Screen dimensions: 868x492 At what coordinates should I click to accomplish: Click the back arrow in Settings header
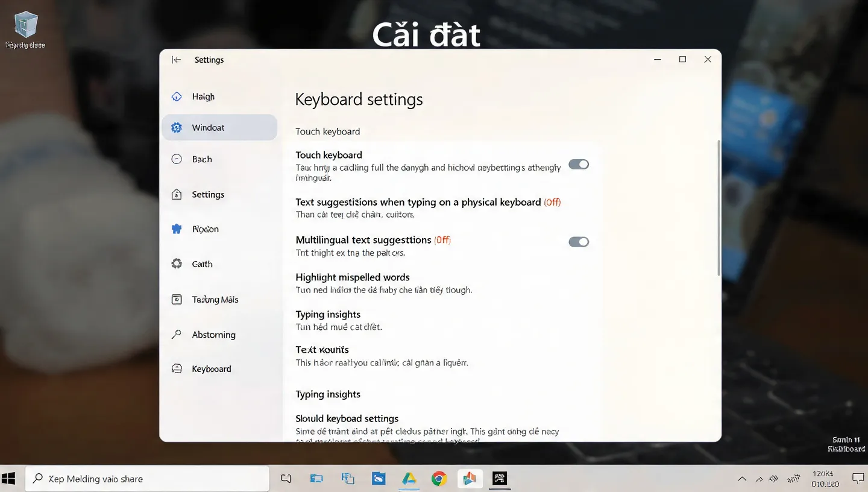[176, 60]
